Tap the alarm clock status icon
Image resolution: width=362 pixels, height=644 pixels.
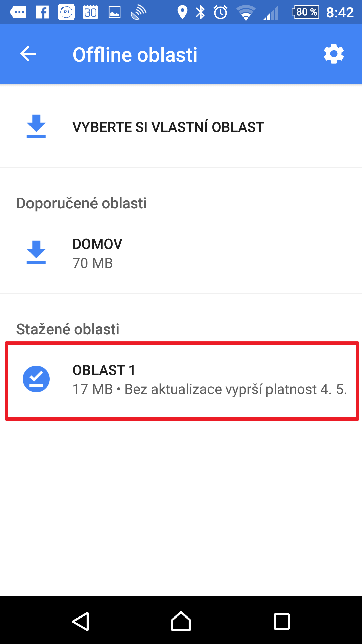pyautogui.click(x=221, y=12)
